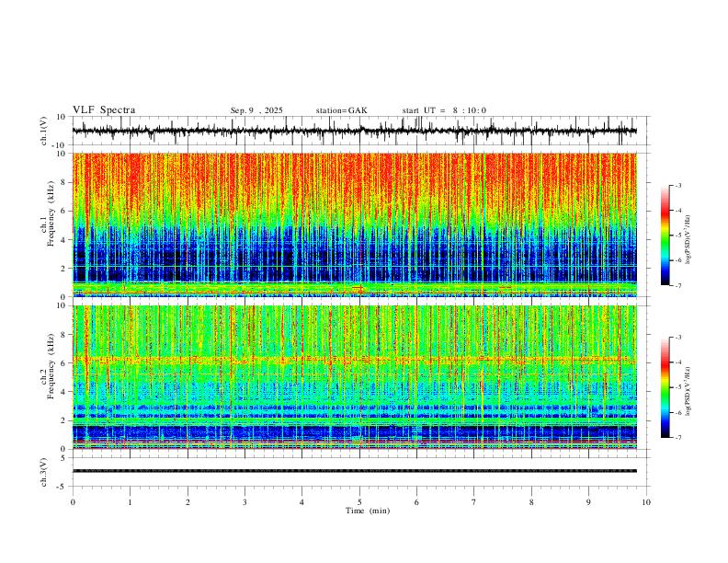
Task: Click the "-3" tick on ch.2 color bar
Action: [677, 338]
